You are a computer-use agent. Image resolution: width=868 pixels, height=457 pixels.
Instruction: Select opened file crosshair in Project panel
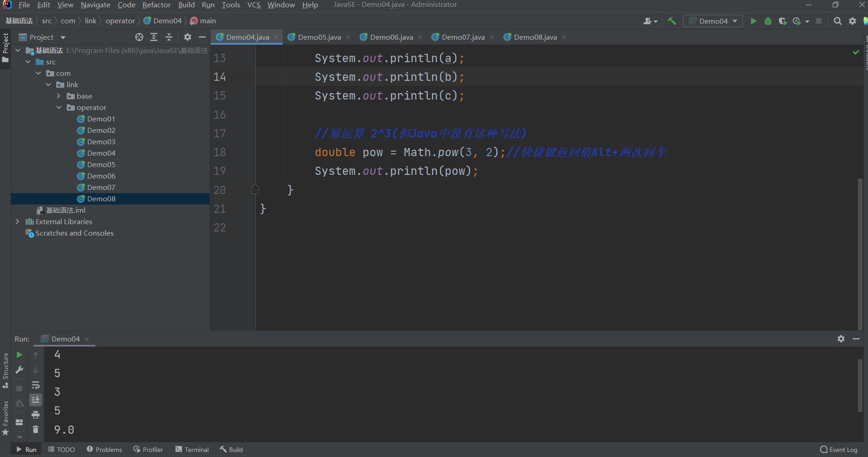[139, 37]
